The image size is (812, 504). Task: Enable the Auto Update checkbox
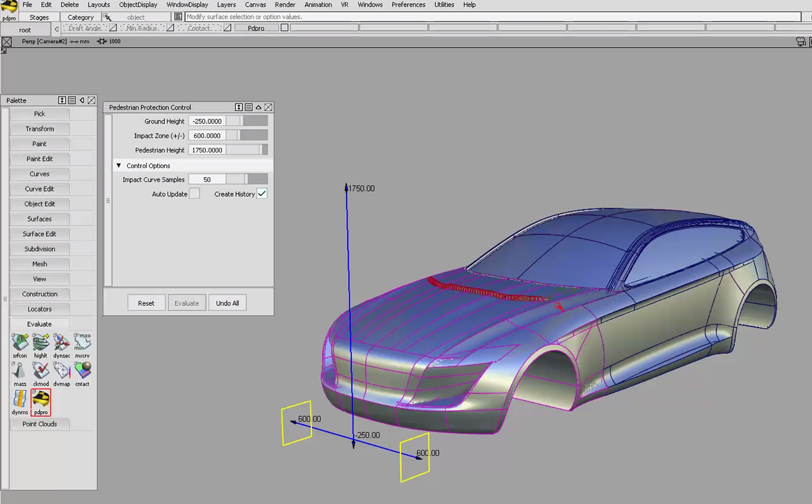[194, 194]
